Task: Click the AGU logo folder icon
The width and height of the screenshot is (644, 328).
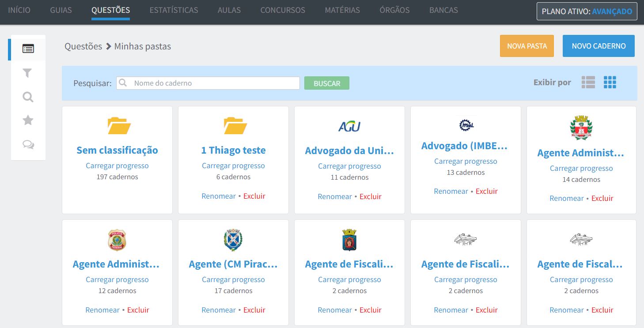Action: point(349,127)
